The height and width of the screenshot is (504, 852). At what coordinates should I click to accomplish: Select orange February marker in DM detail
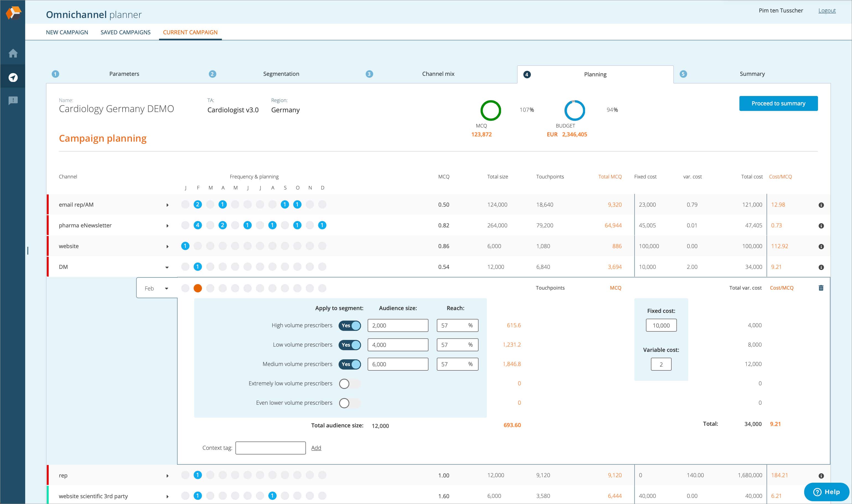(x=198, y=288)
